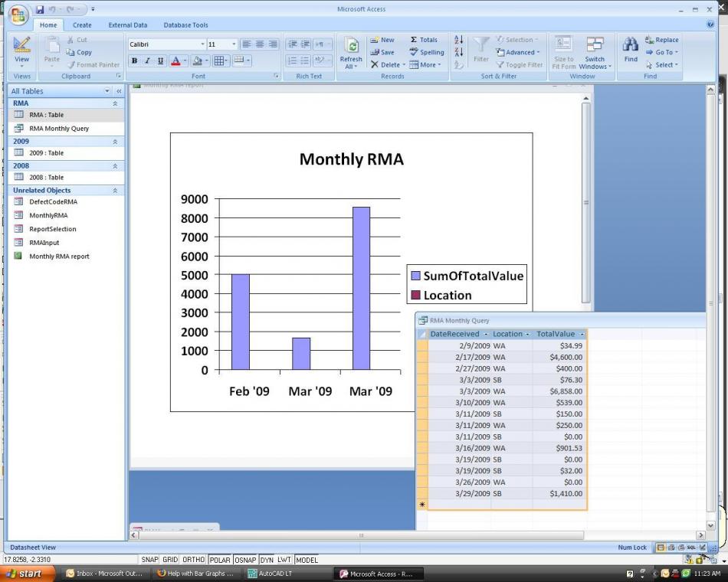Open the font name dropdown
728x582 pixels.
pos(202,44)
